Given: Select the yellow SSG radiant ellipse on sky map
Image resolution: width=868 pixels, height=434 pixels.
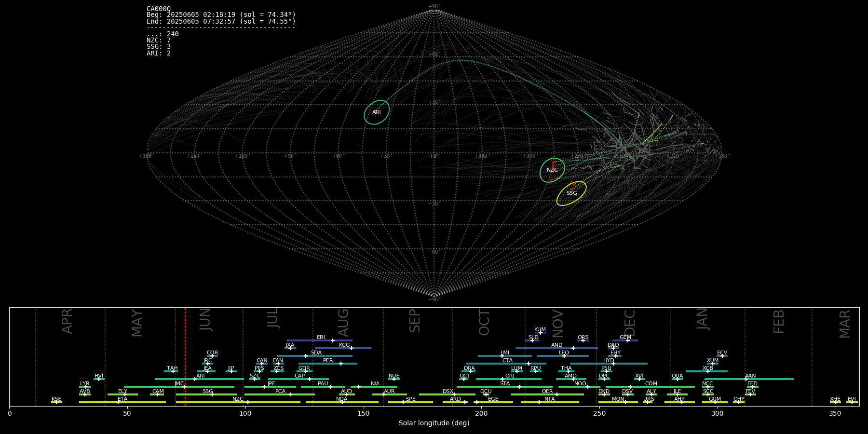Looking at the screenshot, I should tap(571, 193).
